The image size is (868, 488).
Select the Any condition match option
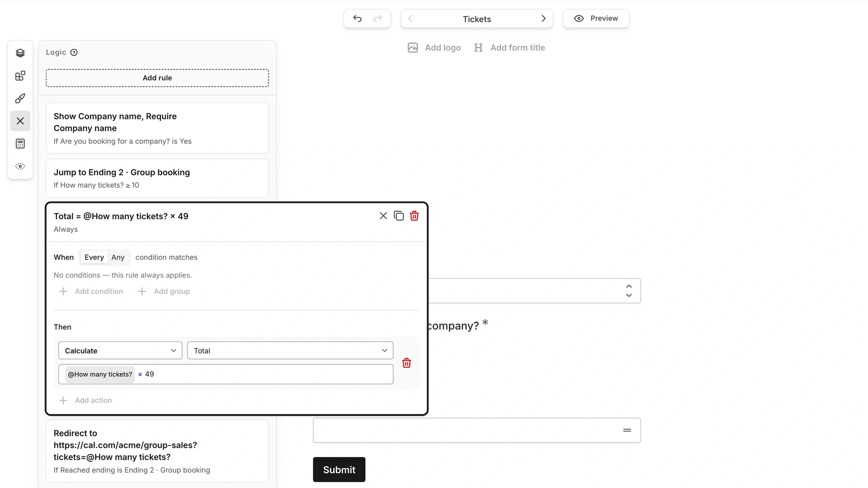point(118,257)
